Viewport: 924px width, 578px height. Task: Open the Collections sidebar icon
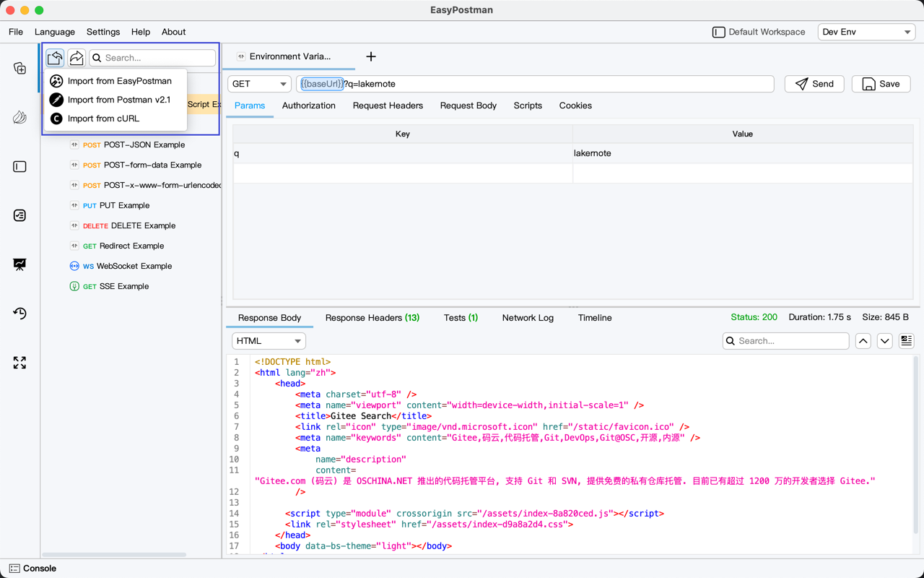tap(19, 68)
